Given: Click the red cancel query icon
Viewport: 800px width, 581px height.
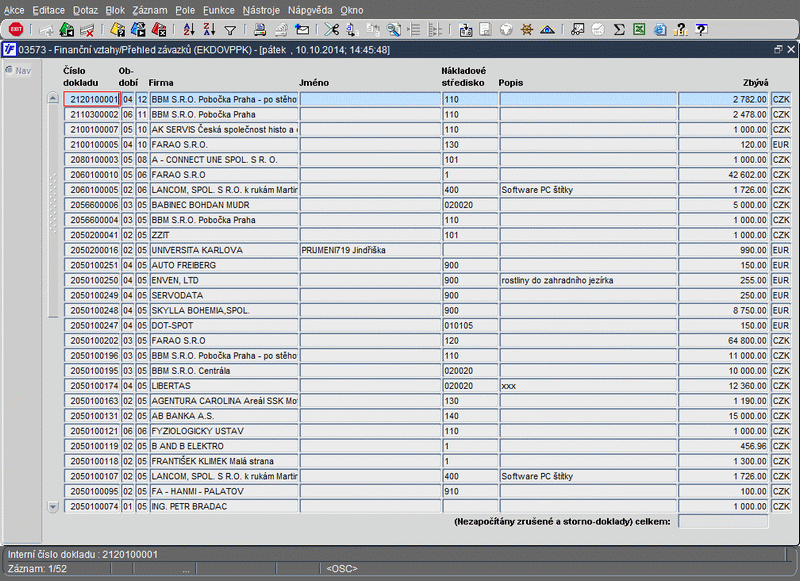Looking at the screenshot, I should [159, 30].
